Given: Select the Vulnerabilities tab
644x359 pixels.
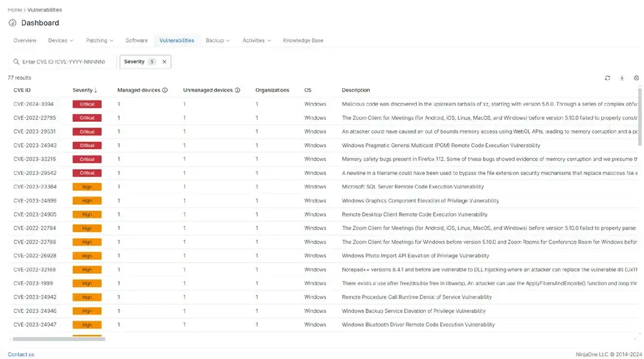Looking at the screenshot, I should tap(177, 40).
